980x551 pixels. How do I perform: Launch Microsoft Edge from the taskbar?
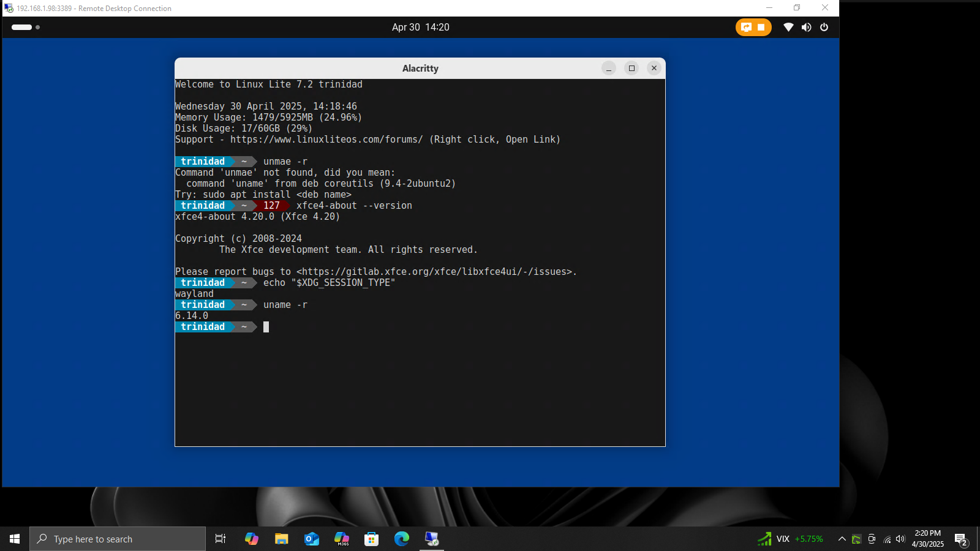tap(402, 539)
